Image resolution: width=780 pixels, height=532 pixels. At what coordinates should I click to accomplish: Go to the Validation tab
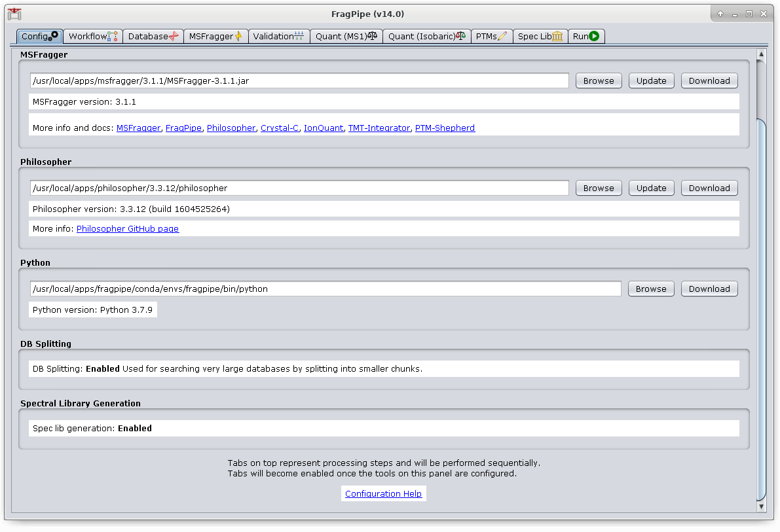pos(278,37)
